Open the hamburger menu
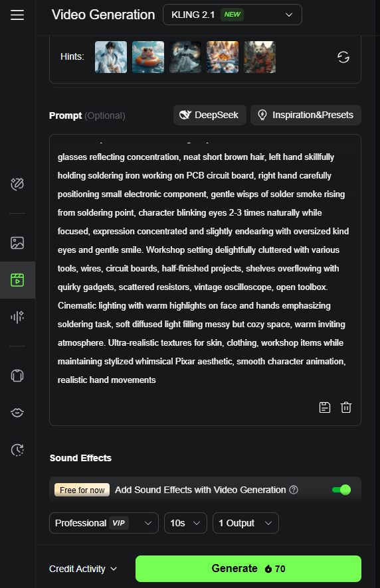 point(17,15)
